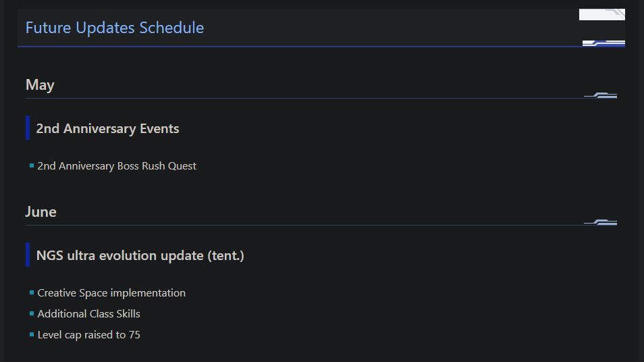Click the Future Updates Schedule heading

[x=114, y=28]
